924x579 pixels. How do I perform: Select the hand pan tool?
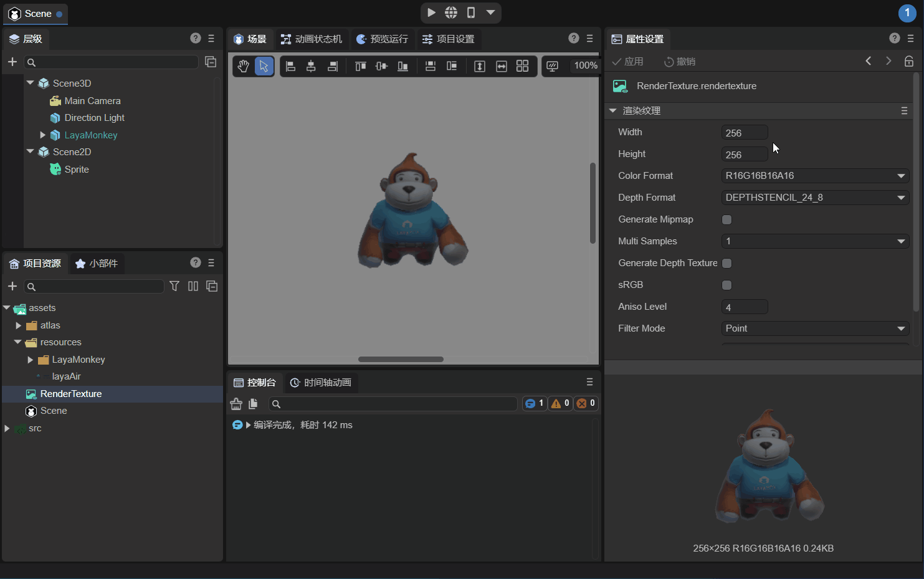[243, 66]
